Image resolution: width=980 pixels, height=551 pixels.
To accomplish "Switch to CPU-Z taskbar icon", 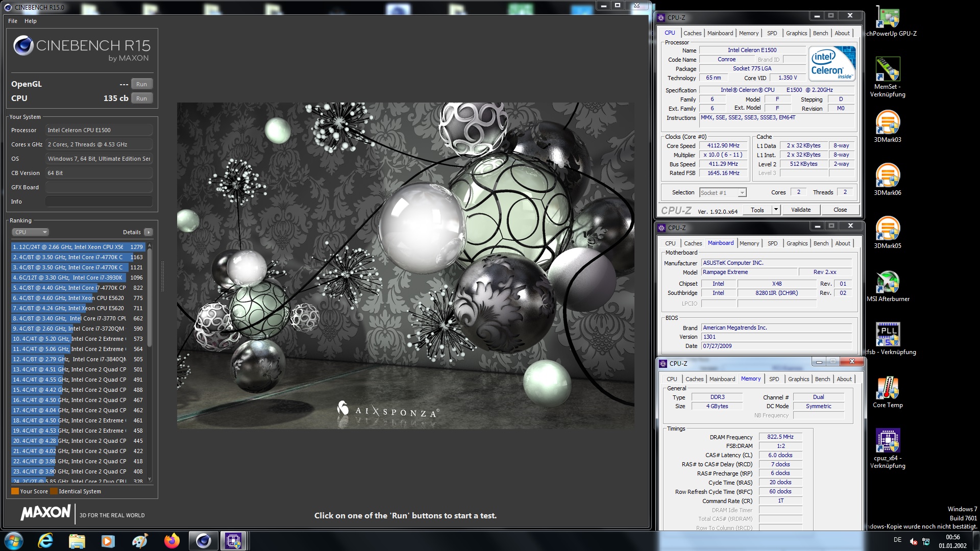I will [234, 541].
